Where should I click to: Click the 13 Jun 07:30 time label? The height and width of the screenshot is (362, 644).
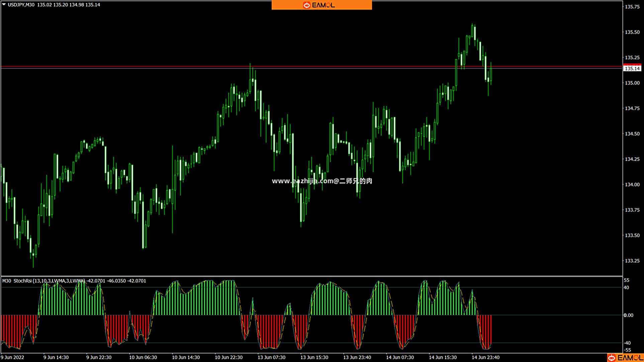click(271, 357)
